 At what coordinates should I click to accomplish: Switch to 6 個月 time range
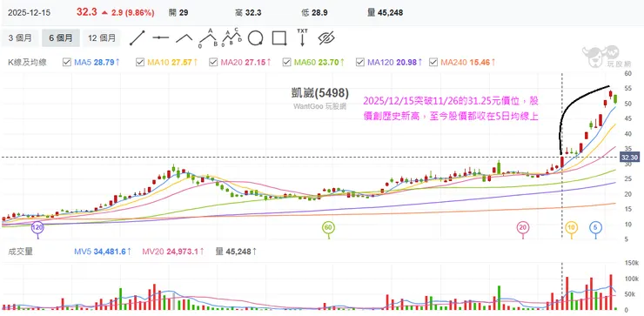pyautogui.click(x=61, y=38)
